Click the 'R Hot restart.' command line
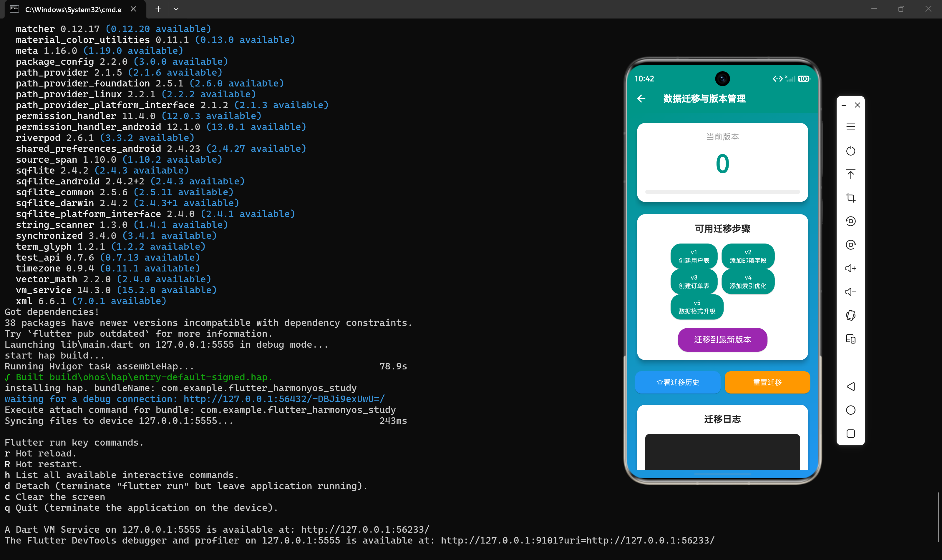This screenshot has height=560, width=942. click(44, 464)
